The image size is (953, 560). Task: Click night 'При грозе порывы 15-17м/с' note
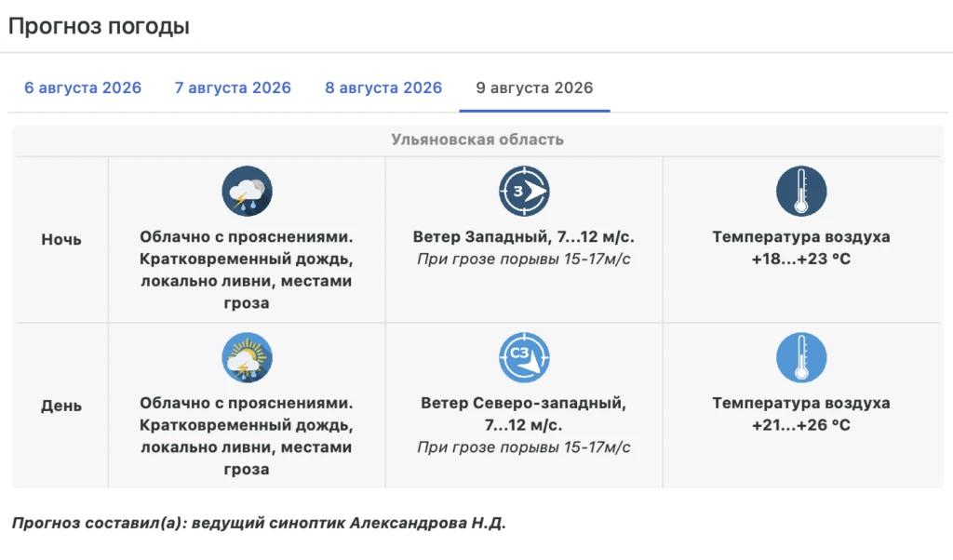point(523,260)
